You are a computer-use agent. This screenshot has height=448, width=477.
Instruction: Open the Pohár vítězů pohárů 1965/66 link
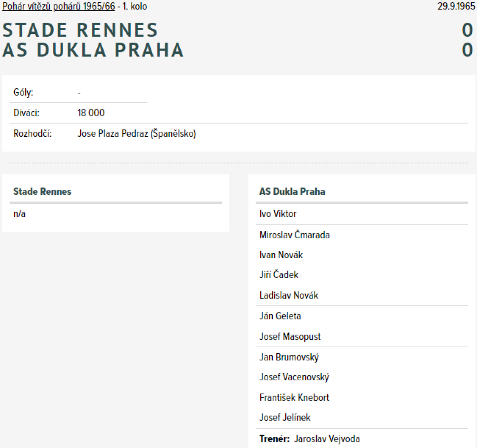(58, 6)
